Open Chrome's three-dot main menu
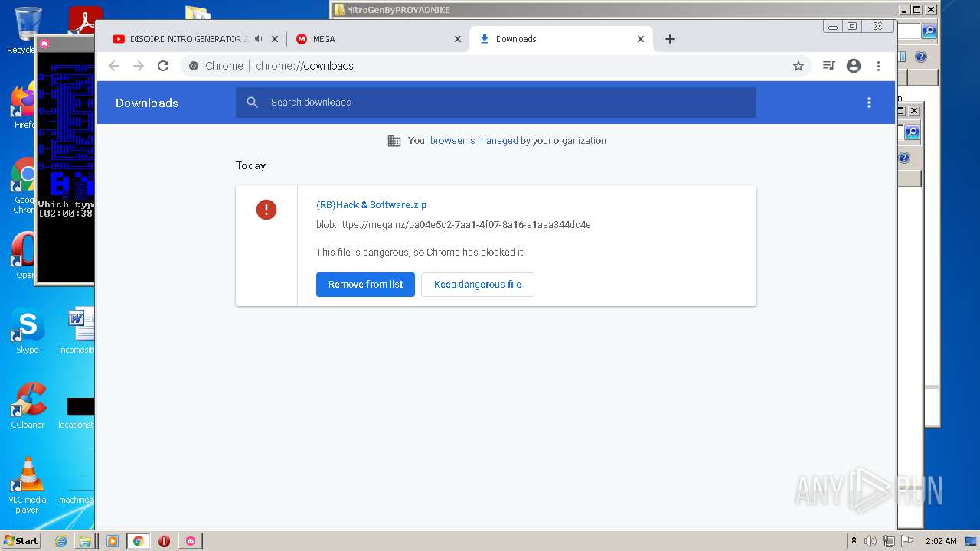Viewport: 980px width, 551px height. pos(879,66)
